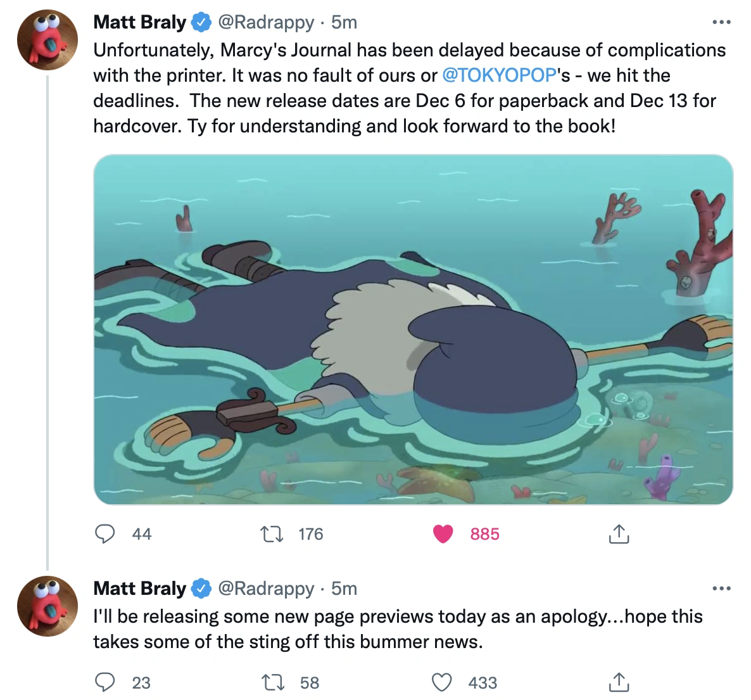The width and height of the screenshot is (751, 700).
Task: Click the retweet icon showing 58
Action: (x=274, y=683)
